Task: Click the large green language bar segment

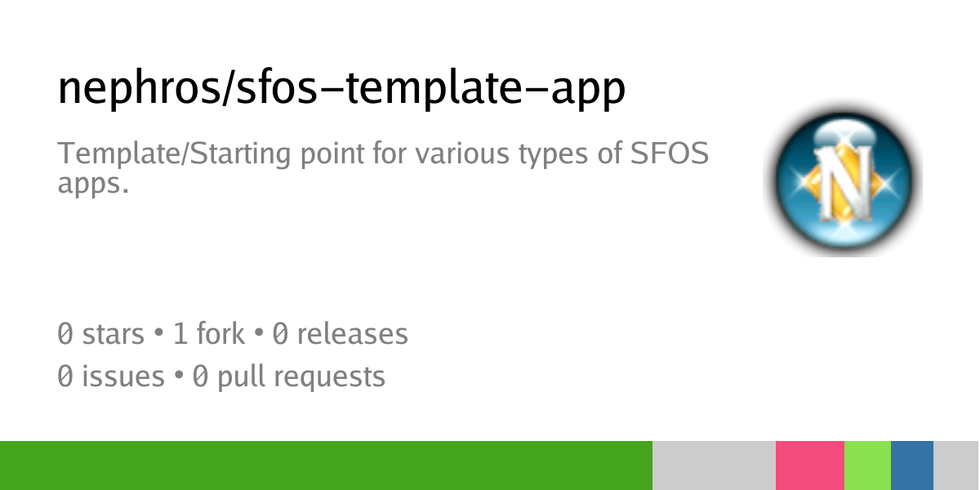Action: (326, 465)
